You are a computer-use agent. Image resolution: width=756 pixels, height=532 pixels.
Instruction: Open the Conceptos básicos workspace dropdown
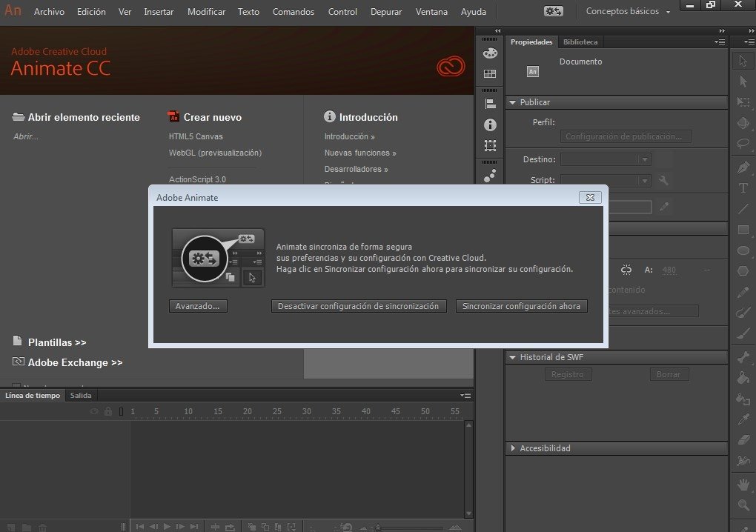click(628, 11)
